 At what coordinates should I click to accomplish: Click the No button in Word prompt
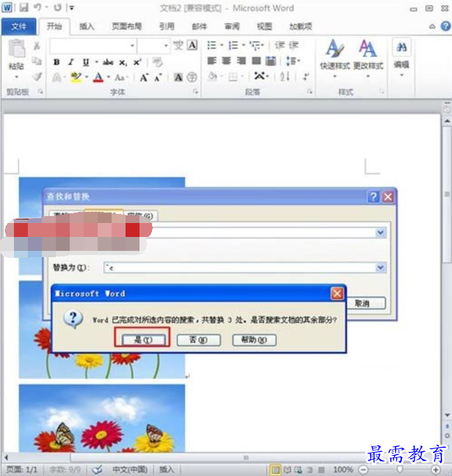(199, 340)
